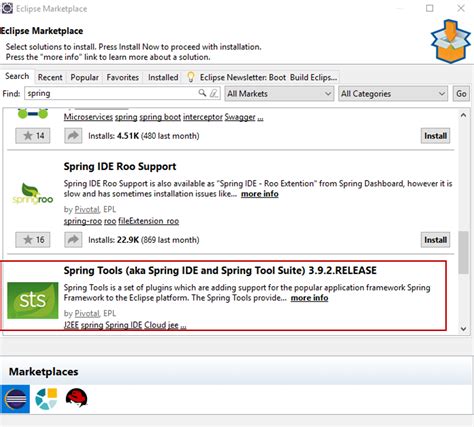Image resolution: width=474 pixels, height=427 pixels.
Task: Close the Eclipse Marketplace window
Action: [x=461, y=8]
